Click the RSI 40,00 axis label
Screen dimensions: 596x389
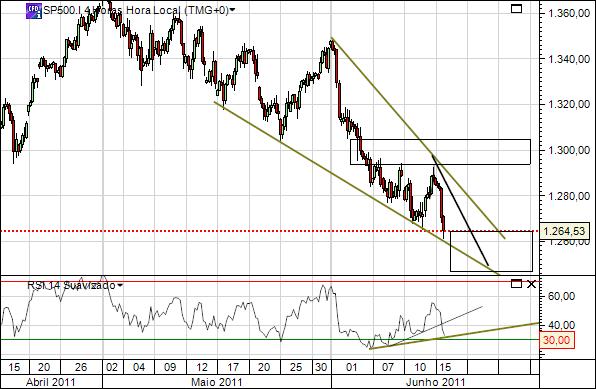coord(561,325)
